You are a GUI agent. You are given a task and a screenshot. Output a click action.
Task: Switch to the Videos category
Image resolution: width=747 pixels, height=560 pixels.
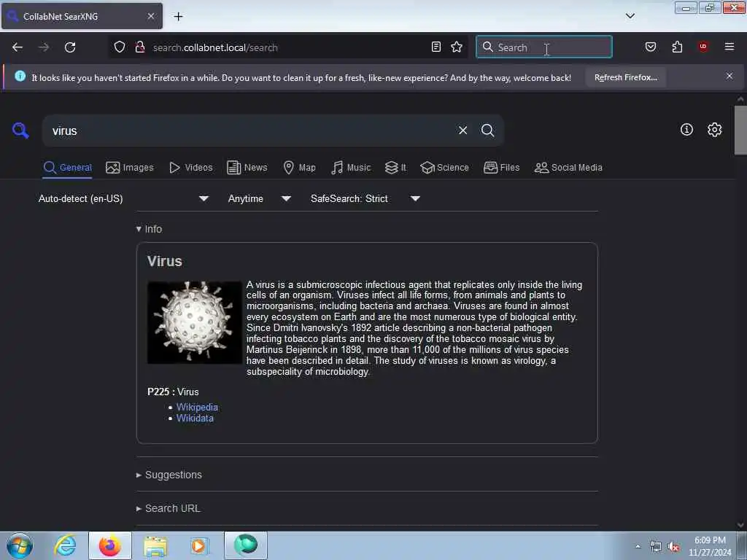coord(191,168)
